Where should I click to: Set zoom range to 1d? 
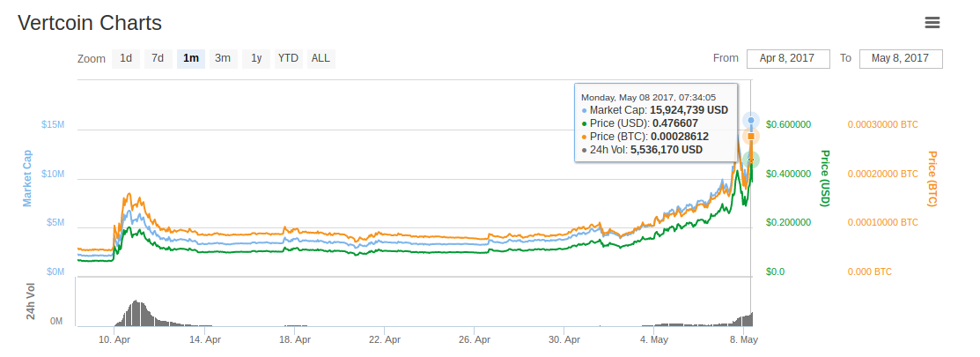point(126,59)
